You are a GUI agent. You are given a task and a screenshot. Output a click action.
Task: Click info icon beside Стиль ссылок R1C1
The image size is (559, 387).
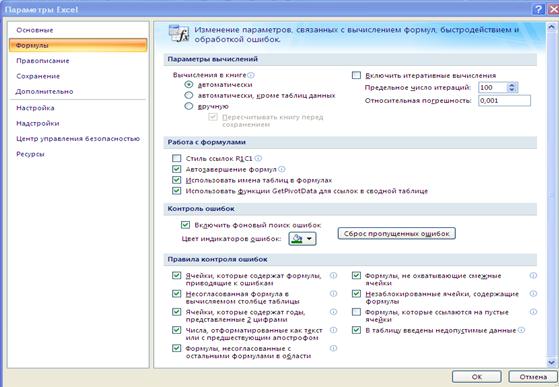pyautogui.click(x=258, y=158)
